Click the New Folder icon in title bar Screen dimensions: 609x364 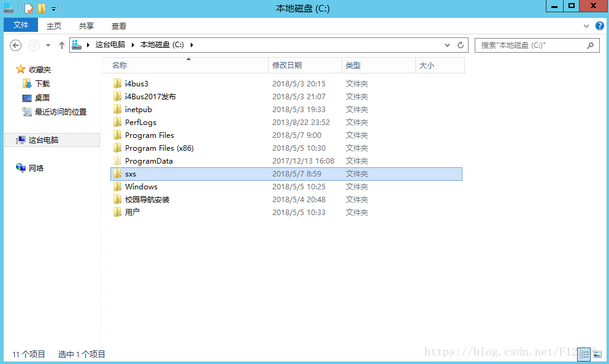(42, 8)
